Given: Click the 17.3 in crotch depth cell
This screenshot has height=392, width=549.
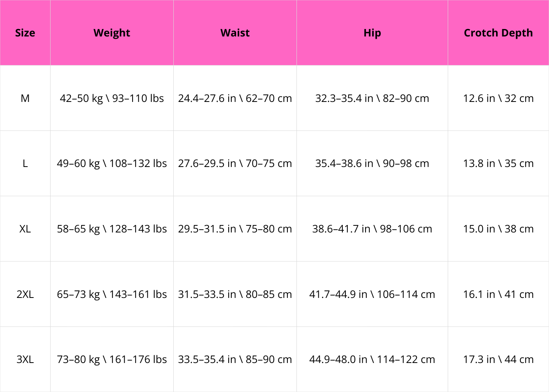Looking at the screenshot, I should pos(498,359).
